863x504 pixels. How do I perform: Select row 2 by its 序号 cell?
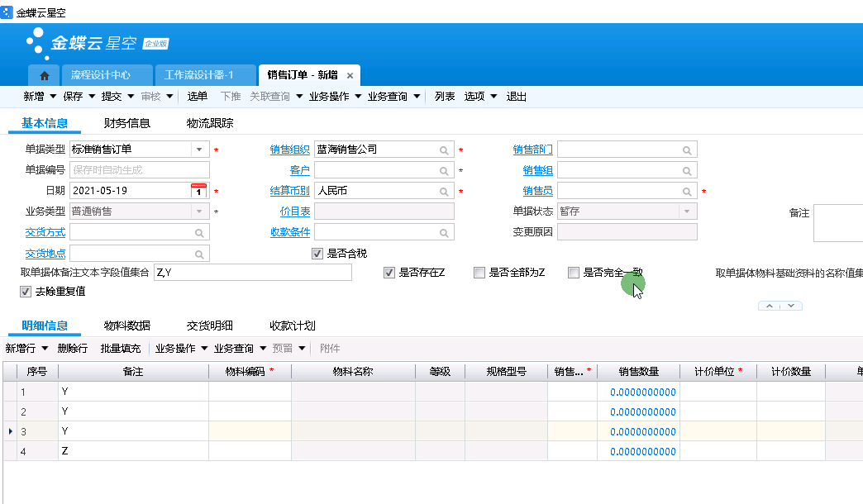(37, 411)
